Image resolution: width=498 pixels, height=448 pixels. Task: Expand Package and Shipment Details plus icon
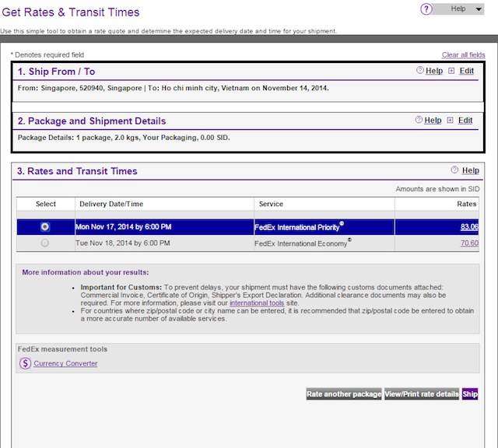click(450, 120)
